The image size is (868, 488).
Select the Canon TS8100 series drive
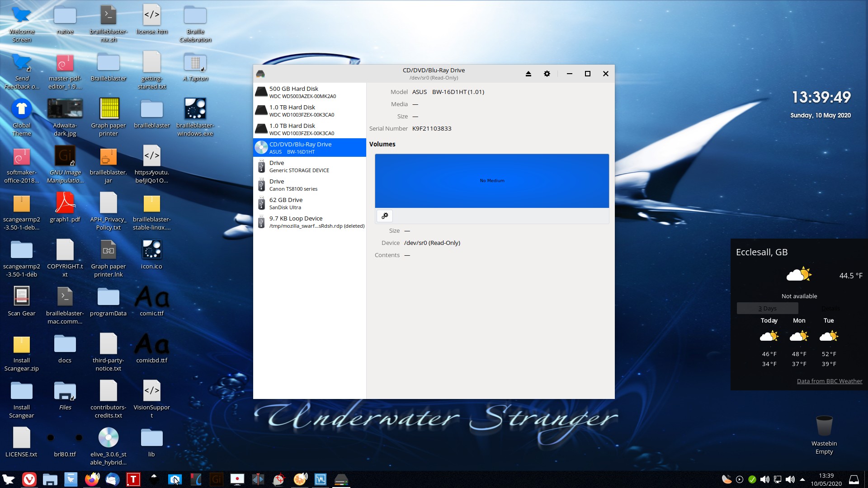pyautogui.click(x=309, y=185)
